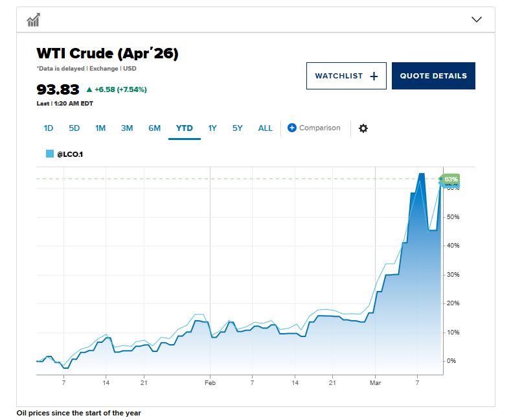Click the @LCO.1 legend color swatch
The width and height of the screenshot is (511, 420).
50,154
